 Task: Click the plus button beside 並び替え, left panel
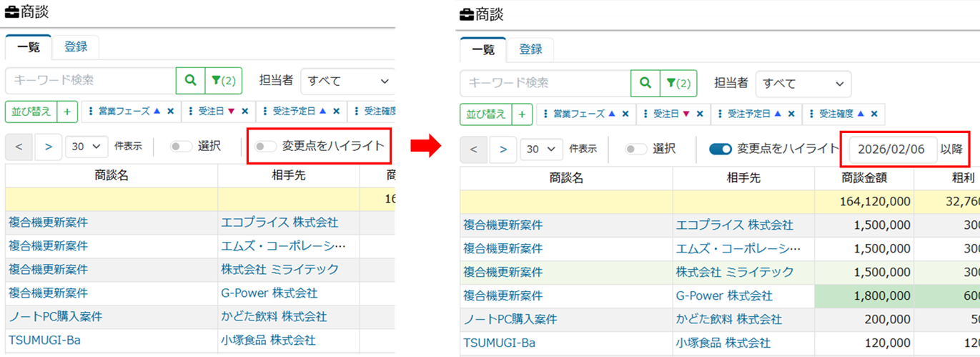point(69,111)
